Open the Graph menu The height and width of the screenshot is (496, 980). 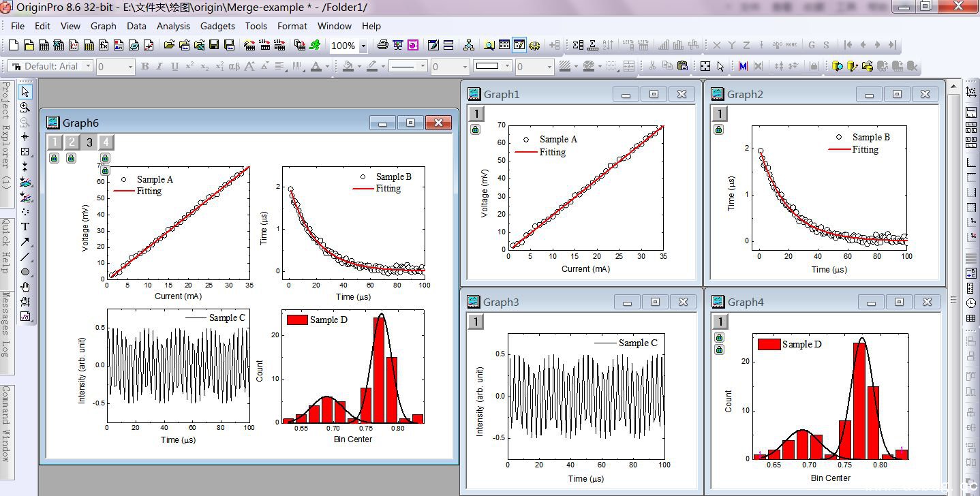(104, 26)
